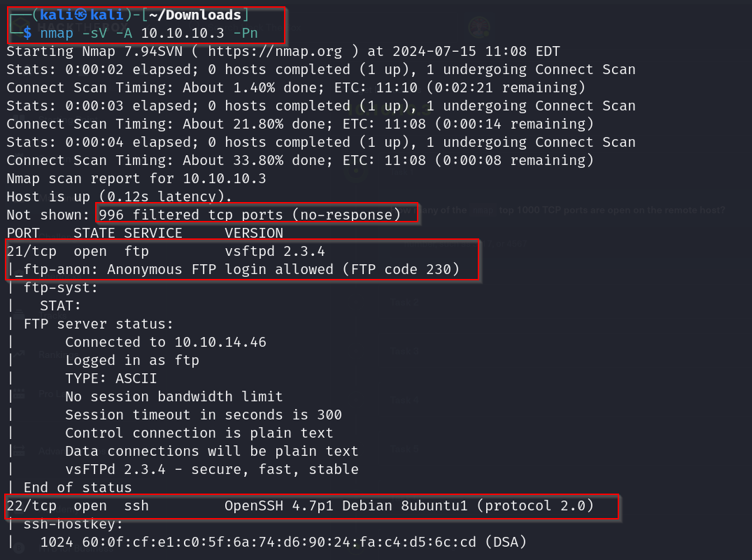
Task: Click the 21/tcp port entry
Action: (x=27, y=251)
